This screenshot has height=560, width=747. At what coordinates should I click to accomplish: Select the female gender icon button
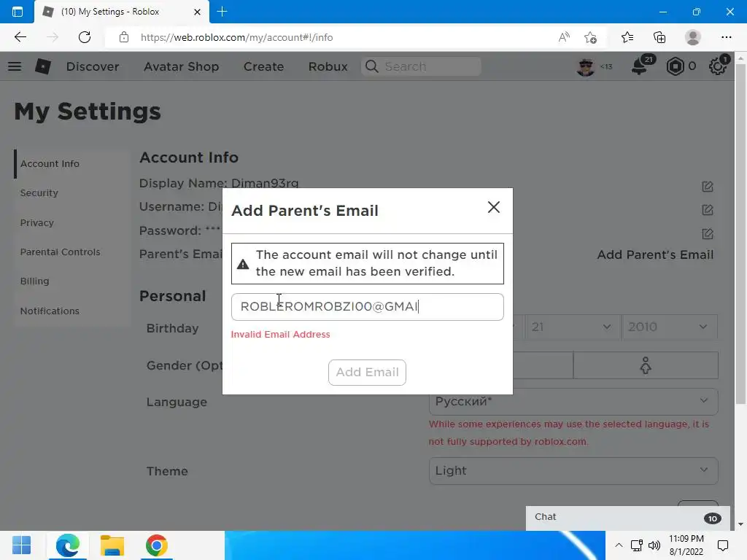point(646,365)
